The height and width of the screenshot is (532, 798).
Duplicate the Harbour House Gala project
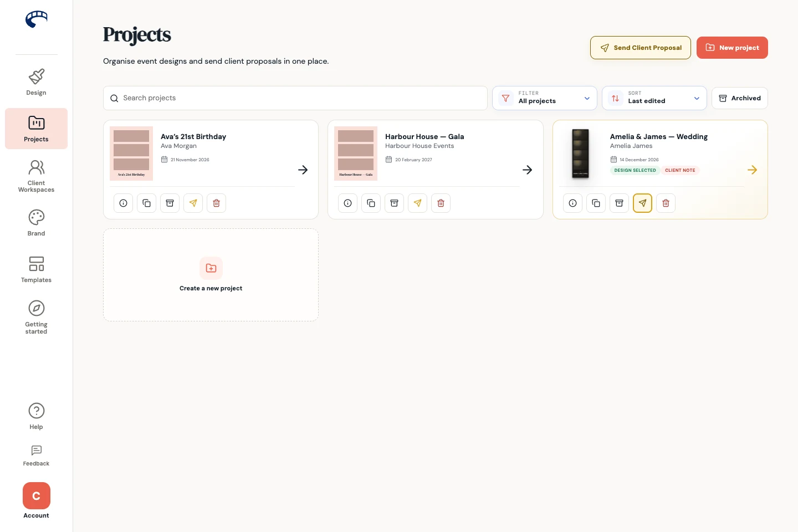coord(371,203)
